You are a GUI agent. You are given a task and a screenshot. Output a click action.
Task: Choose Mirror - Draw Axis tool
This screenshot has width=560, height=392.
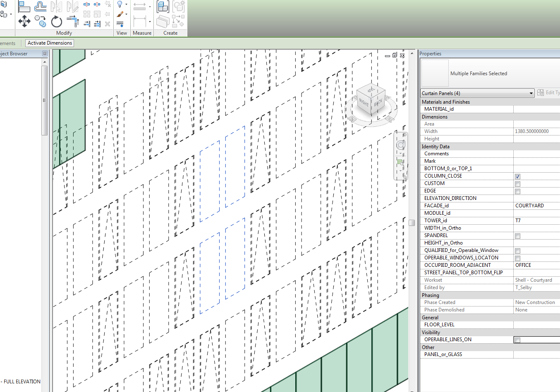click(72, 6)
